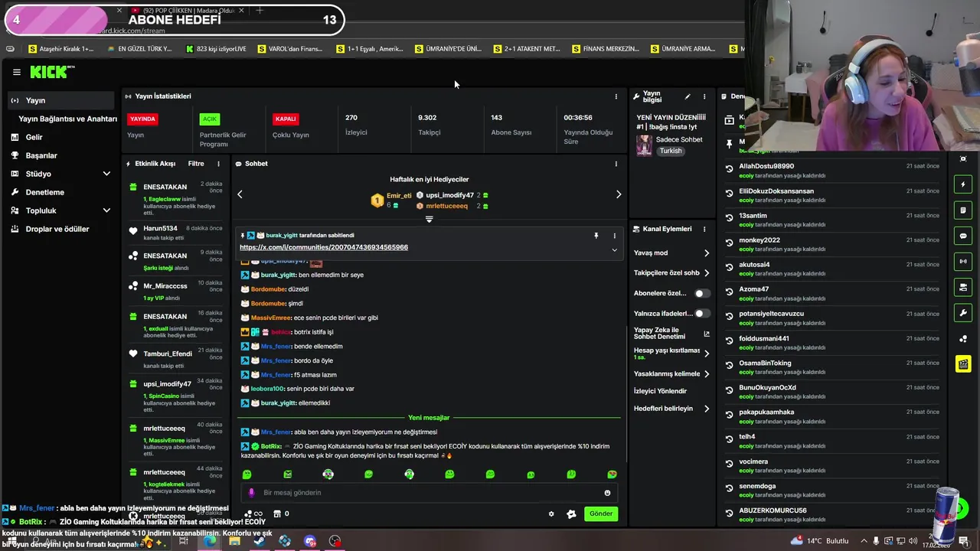Unpin the pinned chat message
The image size is (980, 551).
pos(596,236)
